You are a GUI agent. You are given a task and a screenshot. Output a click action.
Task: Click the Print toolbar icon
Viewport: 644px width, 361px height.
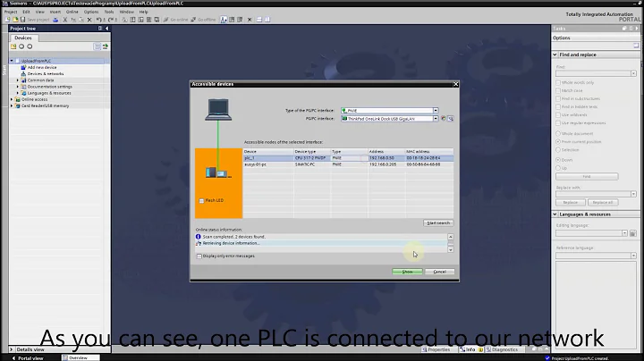point(55,20)
